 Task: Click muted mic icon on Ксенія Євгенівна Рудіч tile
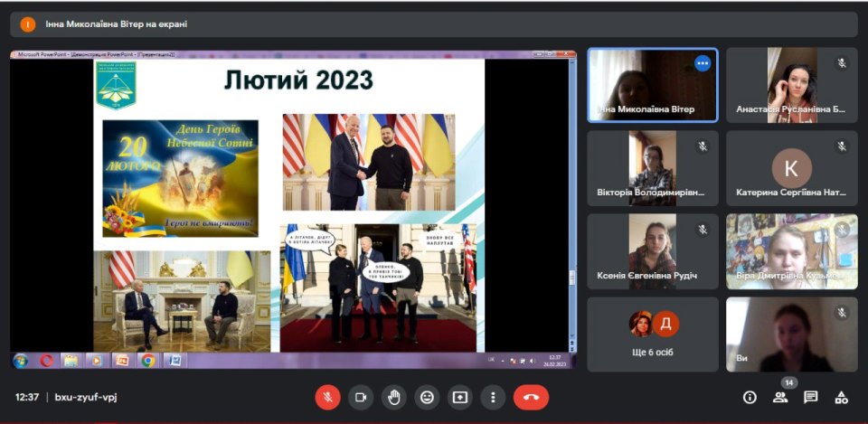(703, 229)
